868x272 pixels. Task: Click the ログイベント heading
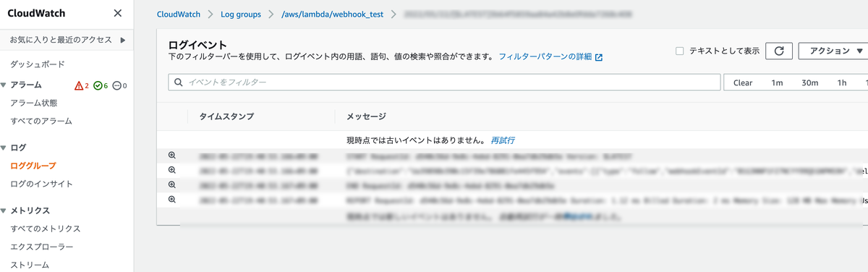pos(197,45)
